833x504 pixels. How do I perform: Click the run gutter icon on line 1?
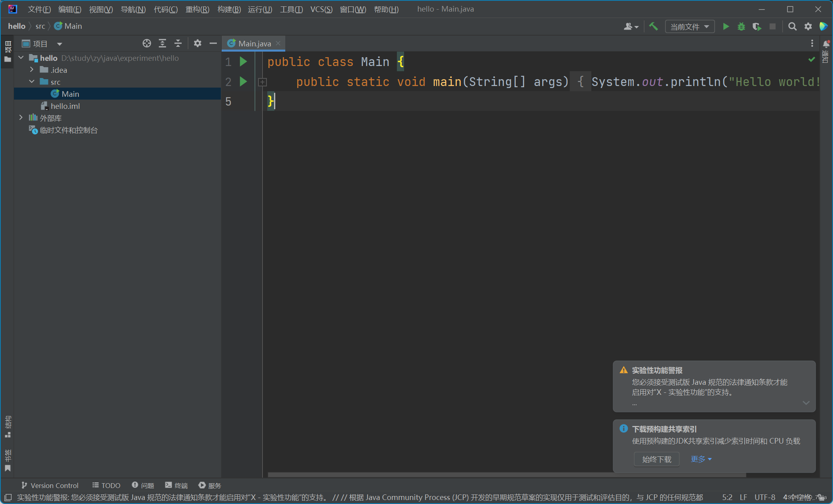point(244,62)
